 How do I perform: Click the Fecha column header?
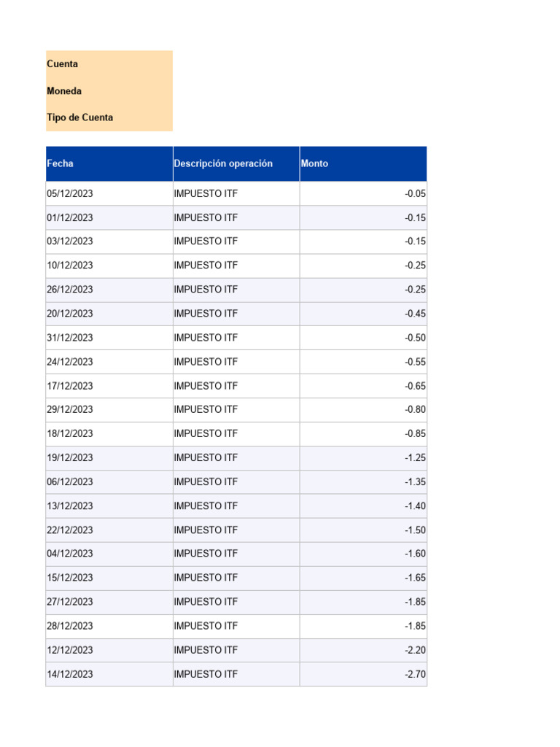coord(61,164)
